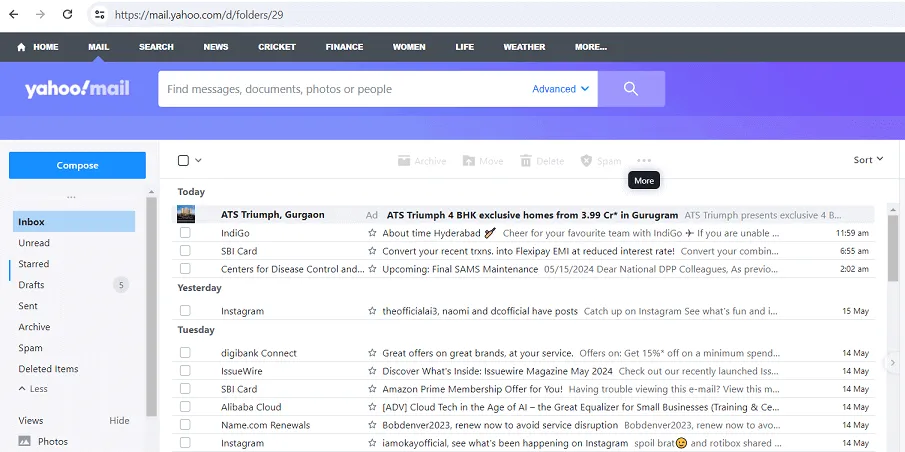Select the Alibaba Cloud email checkbox
The image size is (905, 452).
185,406
